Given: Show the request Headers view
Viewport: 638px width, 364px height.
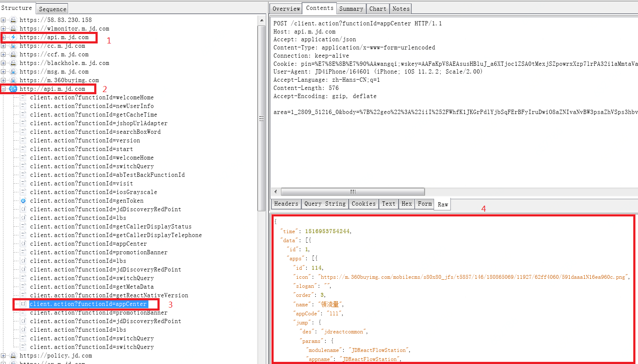Looking at the screenshot, I should tap(286, 204).
